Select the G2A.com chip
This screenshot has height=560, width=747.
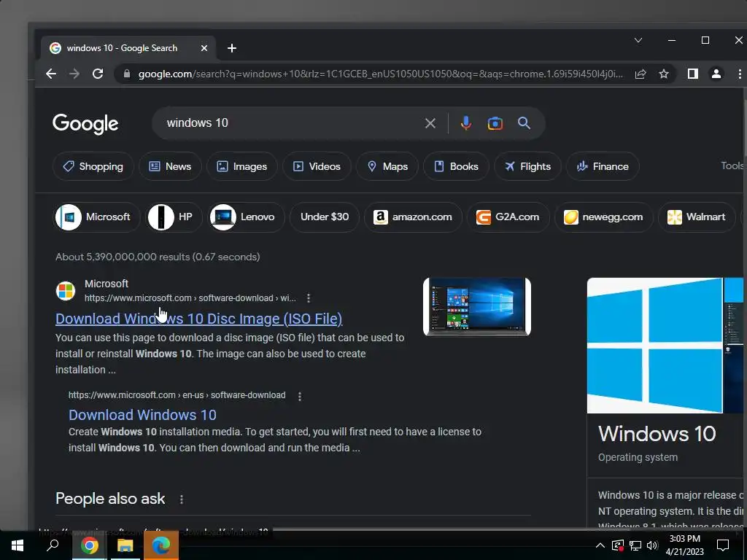click(x=508, y=217)
